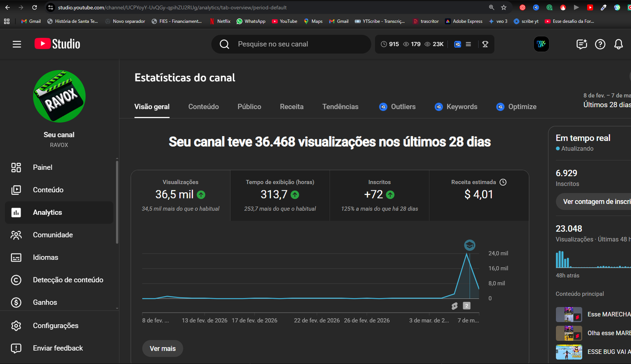Select the Receita estimada metric card
The width and height of the screenshot is (631, 364).
pyautogui.click(x=479, y=195)
